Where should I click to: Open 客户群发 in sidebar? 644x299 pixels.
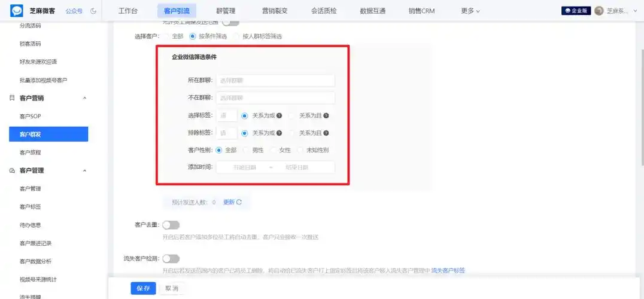point(48,134)
